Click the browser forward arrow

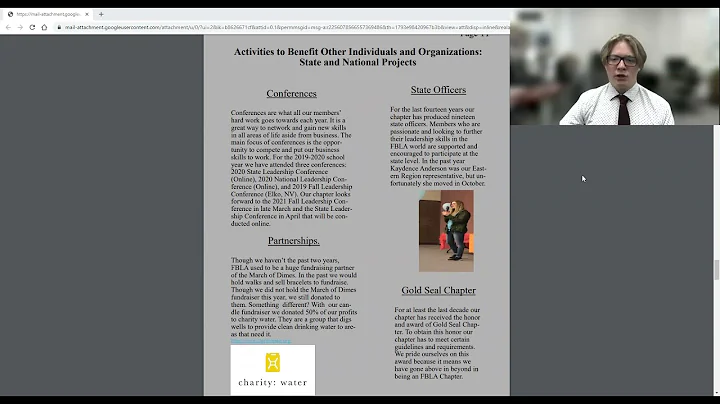[x=20, y=28]
